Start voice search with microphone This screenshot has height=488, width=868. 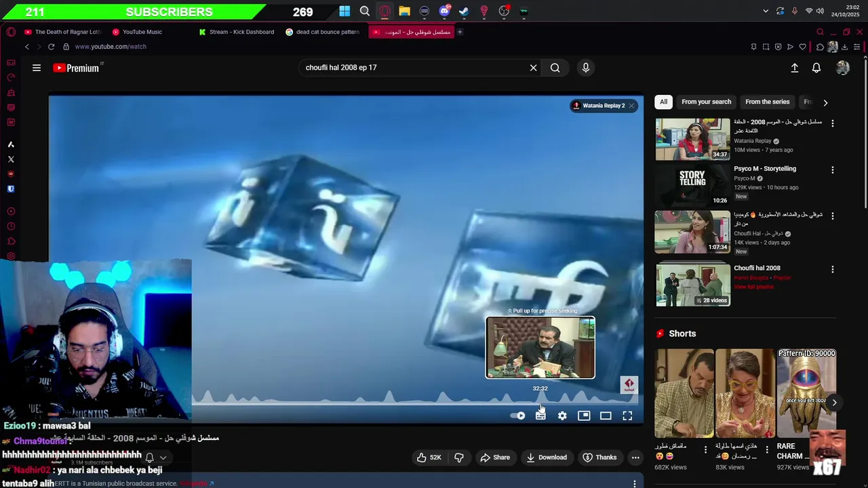tap(586, 68)
